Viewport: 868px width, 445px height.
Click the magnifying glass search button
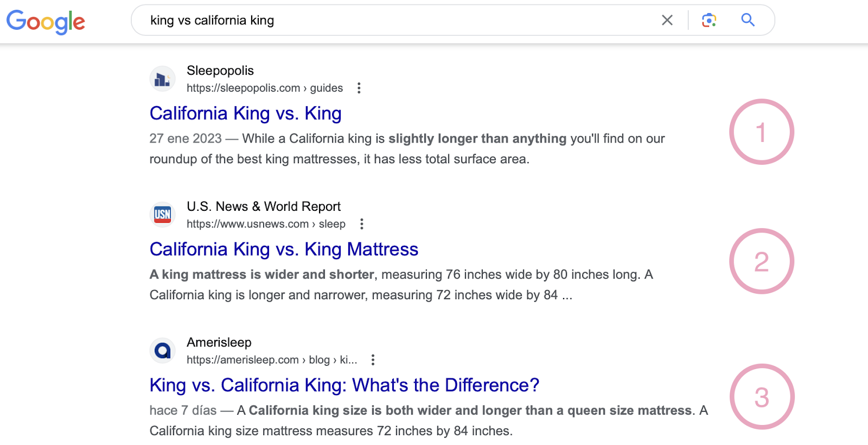coord(748,21)
